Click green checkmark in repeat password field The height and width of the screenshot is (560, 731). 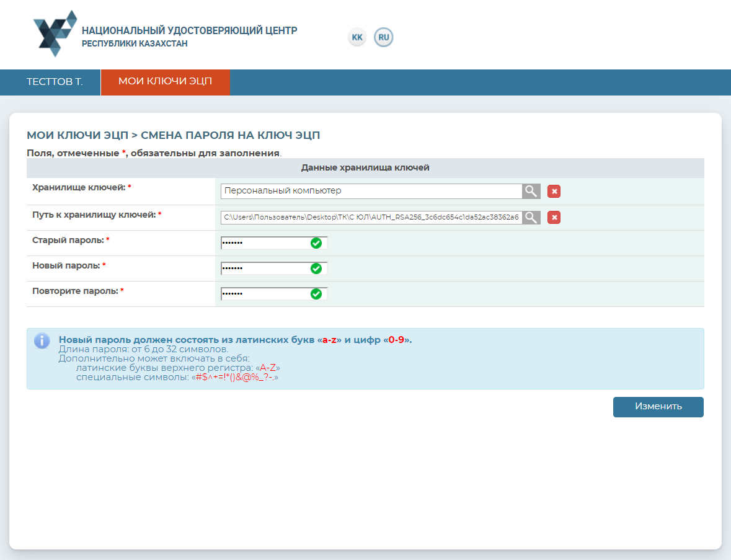pos(316,294)
